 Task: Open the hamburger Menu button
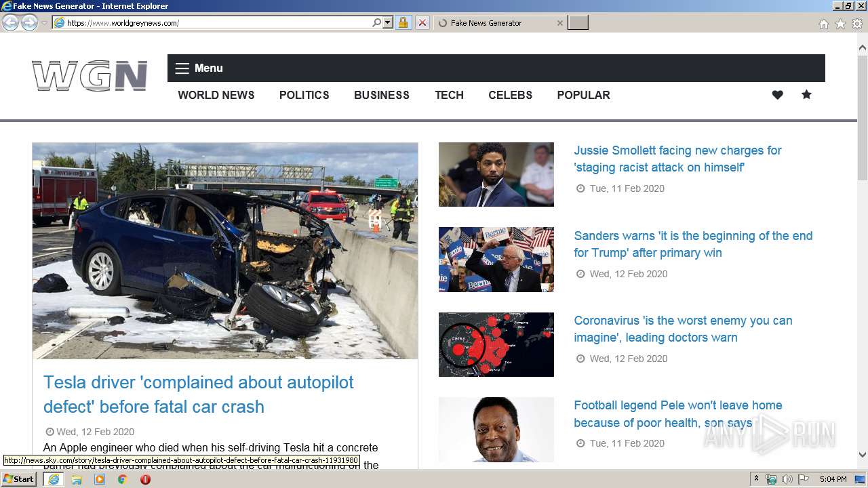coord(199,68)
